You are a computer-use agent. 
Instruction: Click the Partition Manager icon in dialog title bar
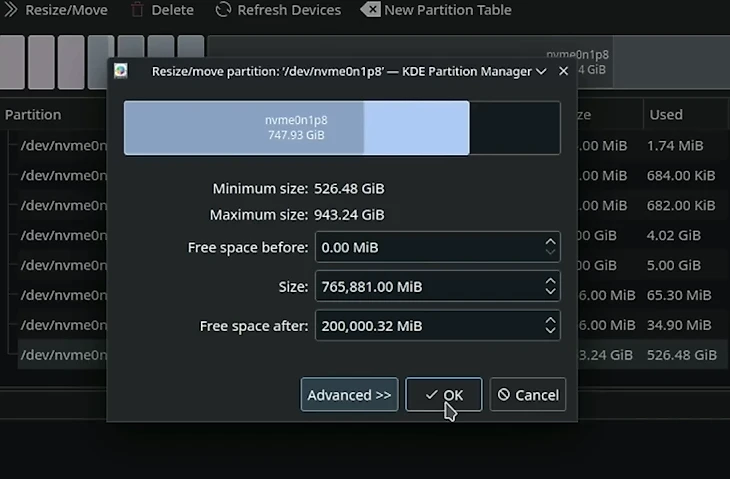122,71
